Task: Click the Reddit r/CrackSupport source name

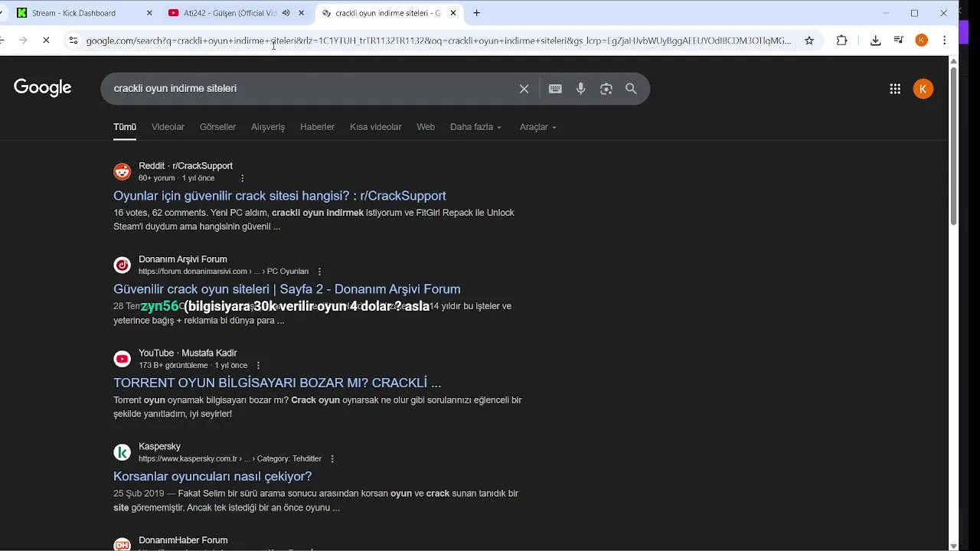Action: [185, 166]
